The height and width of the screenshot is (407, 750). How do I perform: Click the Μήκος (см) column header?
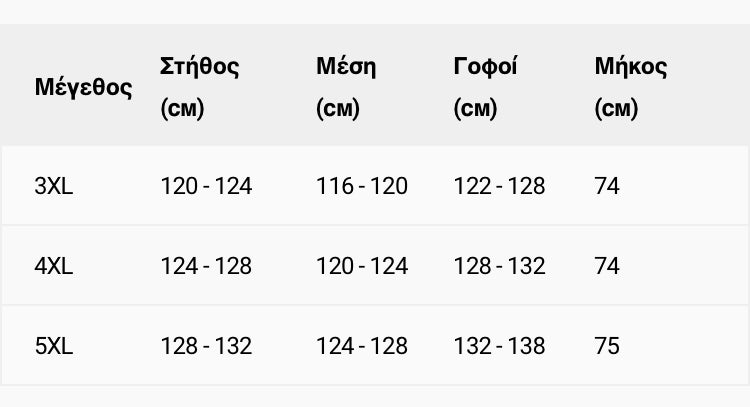[x=630, y=87]
